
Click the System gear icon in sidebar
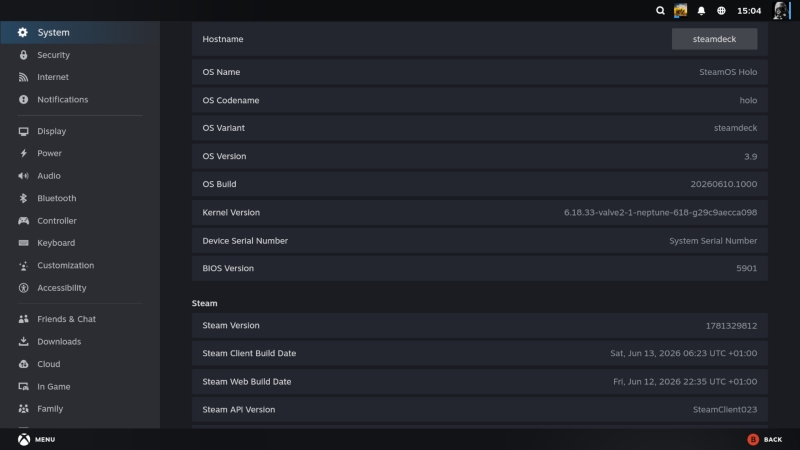tap(23, 32)
